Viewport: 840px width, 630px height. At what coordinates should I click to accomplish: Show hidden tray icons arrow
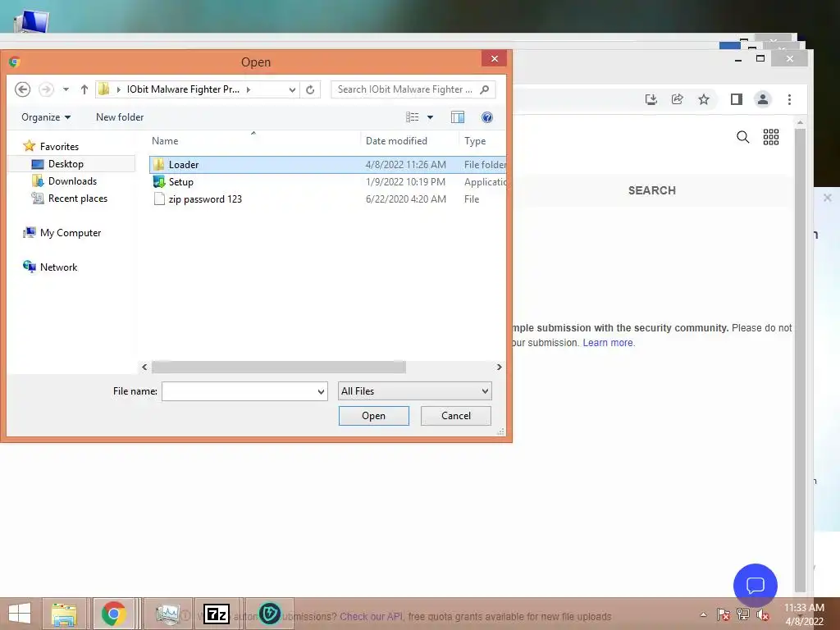[x=703, y=614]
